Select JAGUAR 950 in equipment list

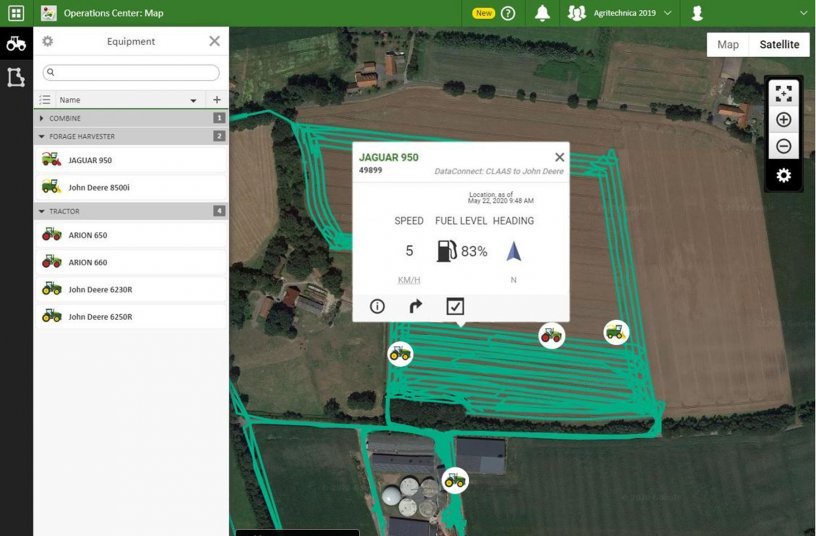point(131,160)
